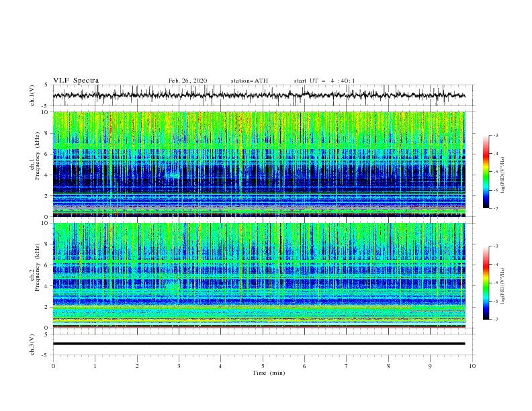Click the "-5" tick on ch.3(V) axis

click(46, 355)
